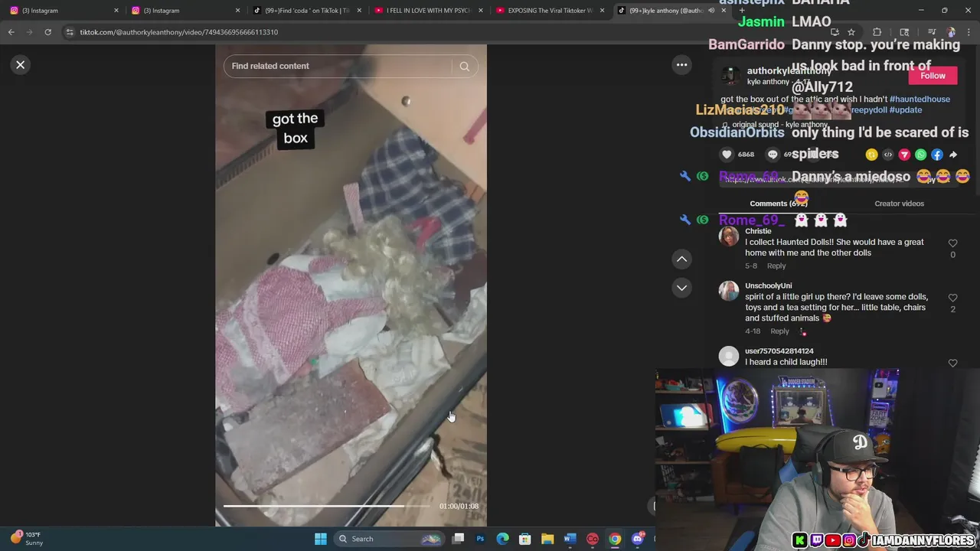This screenshot has width=980, height=551.
Task: Click the tiktok.com address bar
Action: point(444,32)
